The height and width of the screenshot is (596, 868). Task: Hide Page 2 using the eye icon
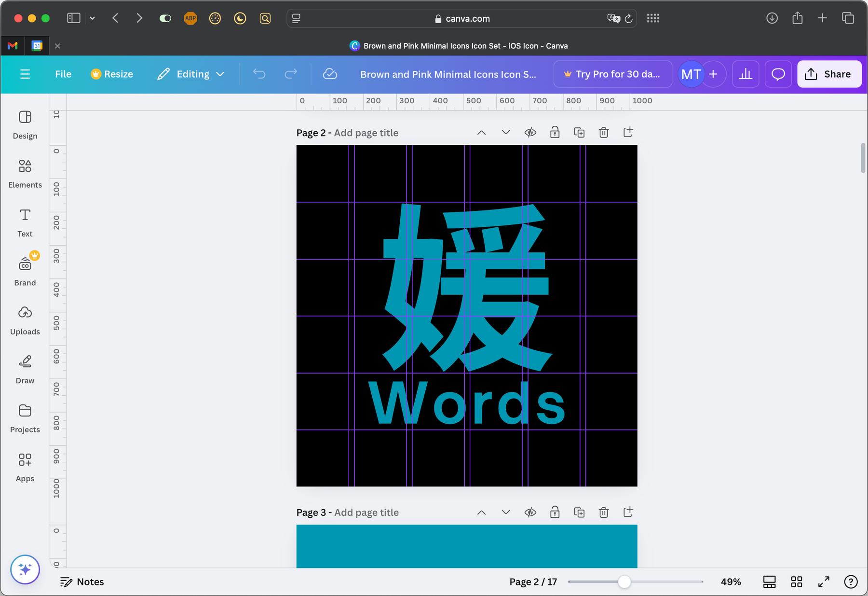tap(530, 132)
